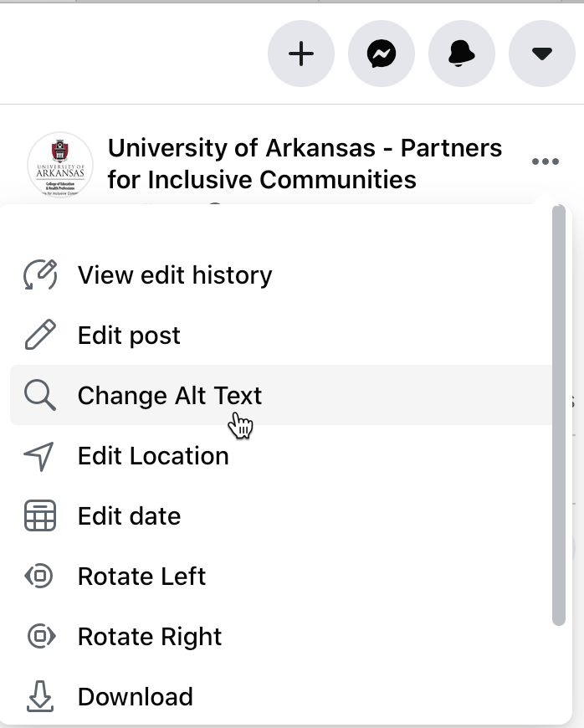Choose Edit date option
Viewport: 584px width, 728px height.
[x=129, y=516]
